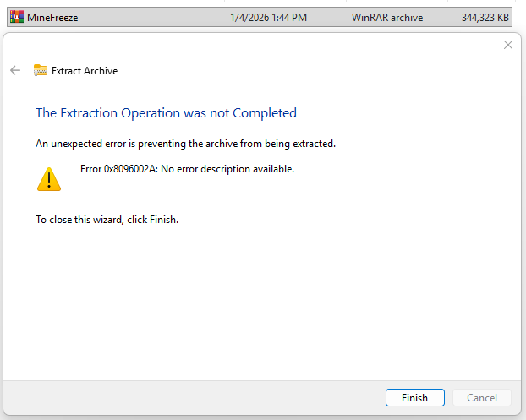Click the Extract Archive zipped folder icon
Image resolution: width=526 pixels, height=420 pixels.
41,71
